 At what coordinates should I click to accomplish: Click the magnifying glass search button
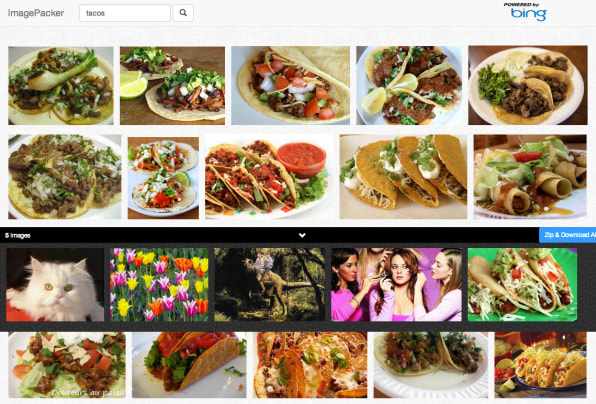(x=183, y=13)
